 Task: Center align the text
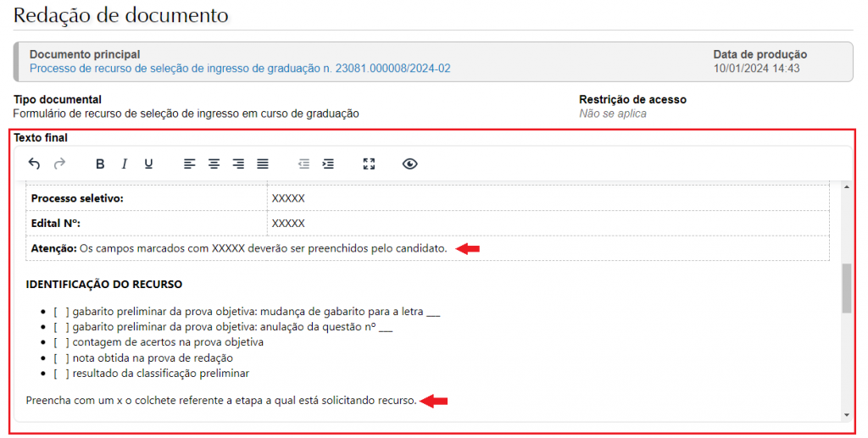(x=214, y=164)
